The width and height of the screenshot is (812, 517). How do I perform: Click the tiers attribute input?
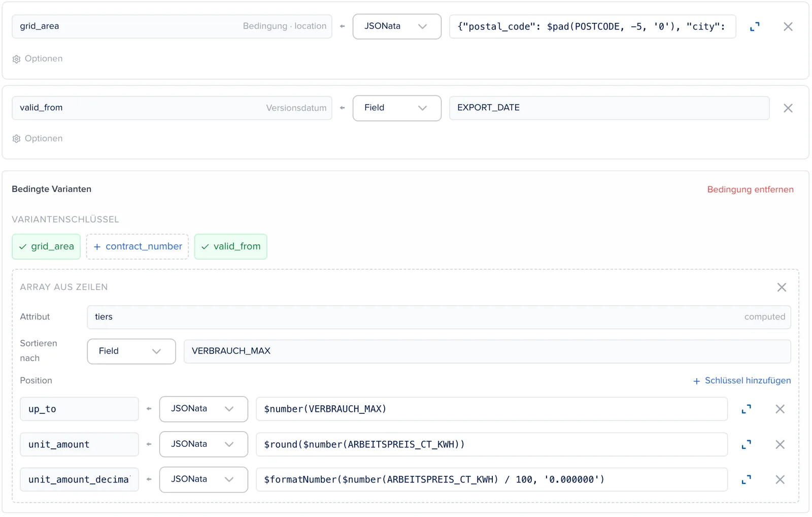[439, 317]
